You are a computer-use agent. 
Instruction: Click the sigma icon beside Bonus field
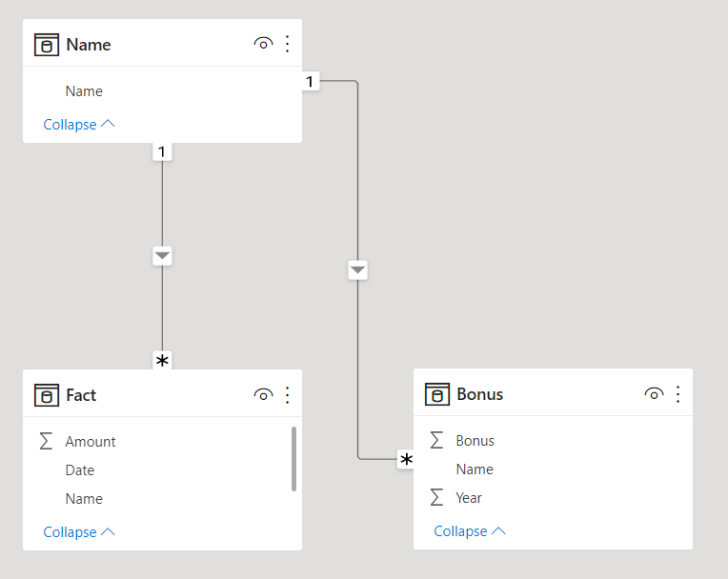click(436, 440)
